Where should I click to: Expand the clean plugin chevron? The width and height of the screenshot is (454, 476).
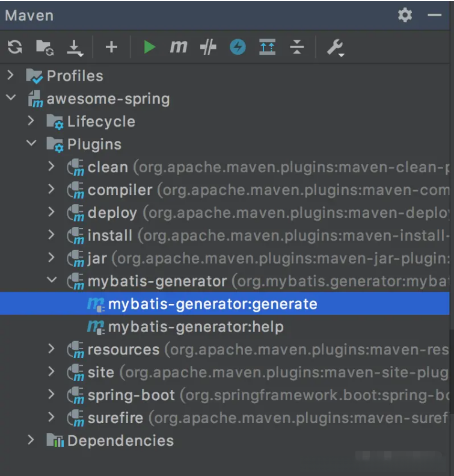[52, 166]
